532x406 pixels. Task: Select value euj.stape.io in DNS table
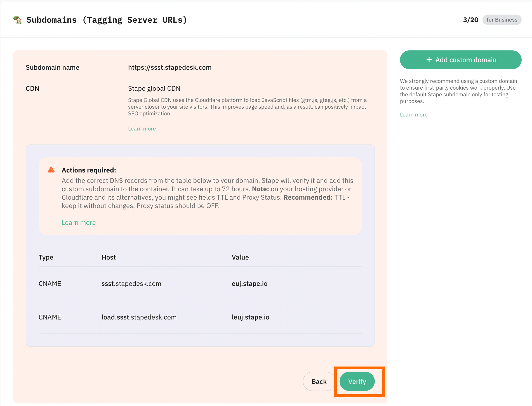tap(249, 284)
